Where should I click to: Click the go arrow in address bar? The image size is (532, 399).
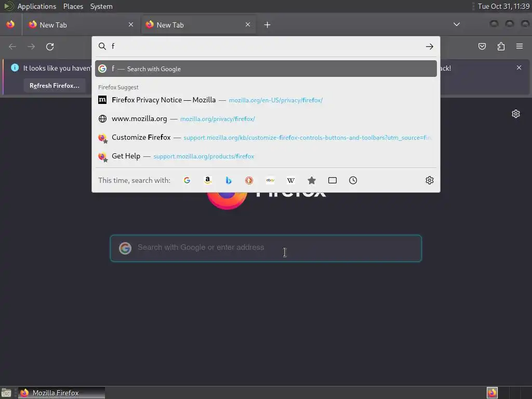(430, 46)
